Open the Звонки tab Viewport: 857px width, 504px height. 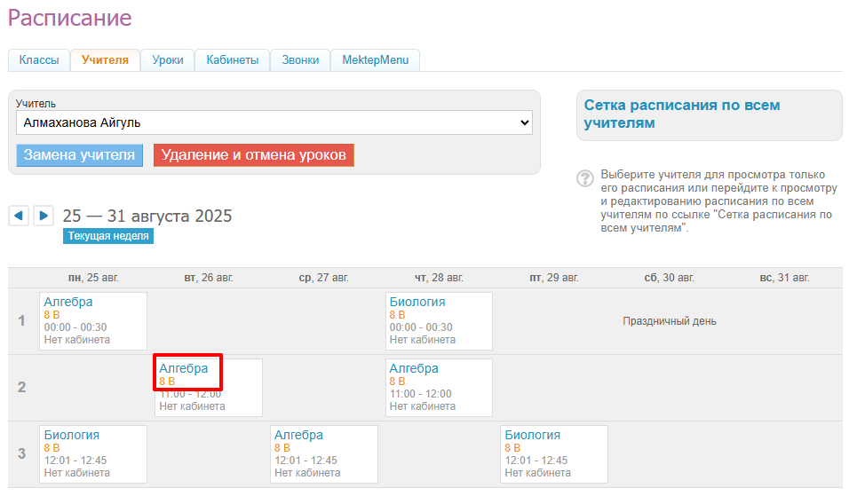(300, 60)
